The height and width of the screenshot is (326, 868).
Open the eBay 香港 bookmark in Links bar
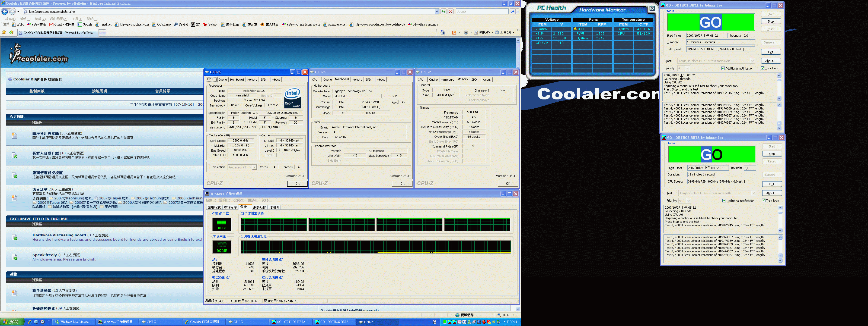point(36,24)
